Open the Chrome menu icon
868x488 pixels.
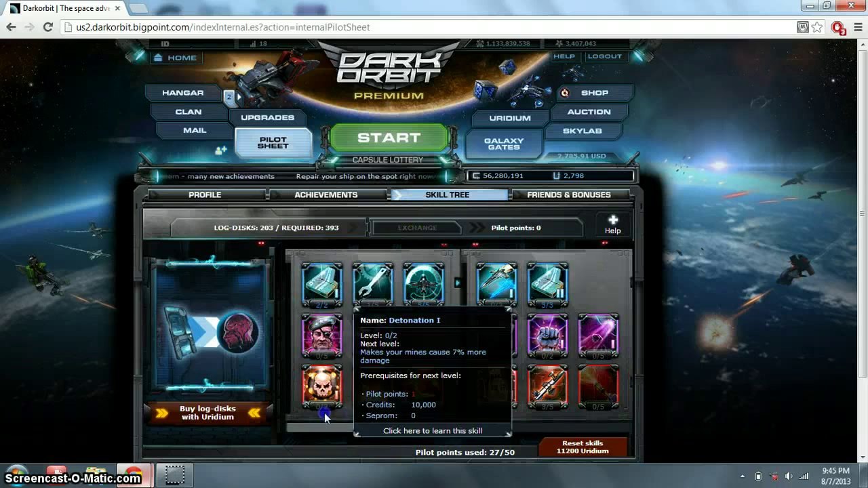(x=857, y=27)
